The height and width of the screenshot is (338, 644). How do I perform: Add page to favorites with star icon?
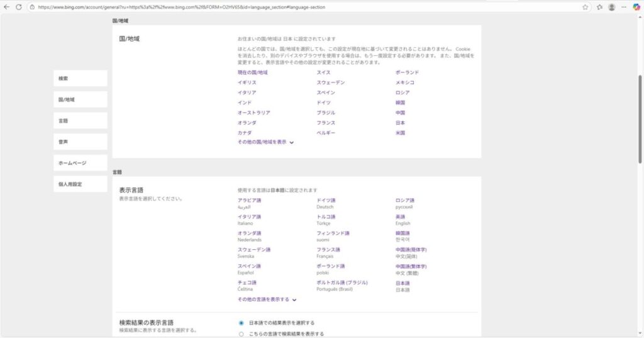(585, 7)
